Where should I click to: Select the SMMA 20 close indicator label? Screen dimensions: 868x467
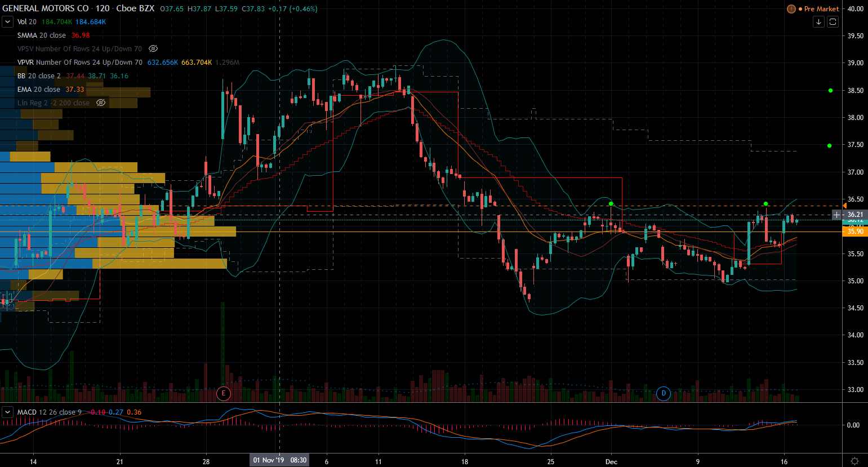[x=42, y=35]
